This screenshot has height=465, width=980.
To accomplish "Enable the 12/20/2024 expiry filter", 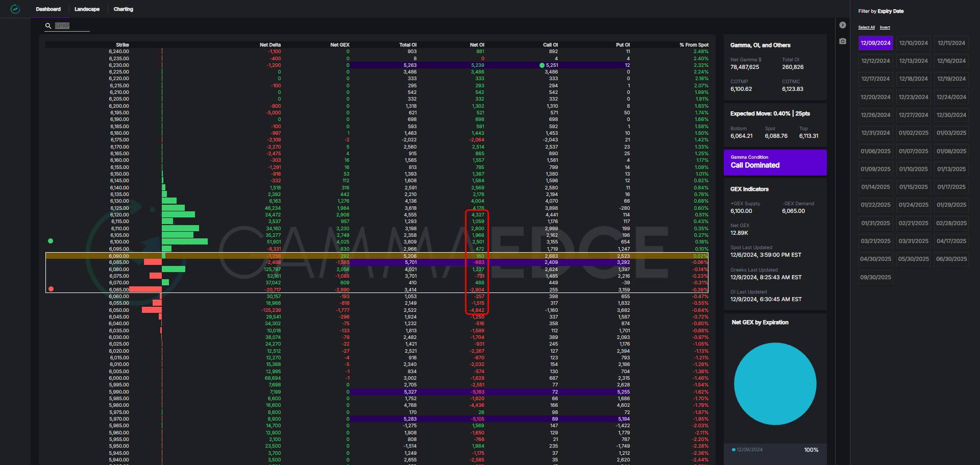I will (875, 97).
